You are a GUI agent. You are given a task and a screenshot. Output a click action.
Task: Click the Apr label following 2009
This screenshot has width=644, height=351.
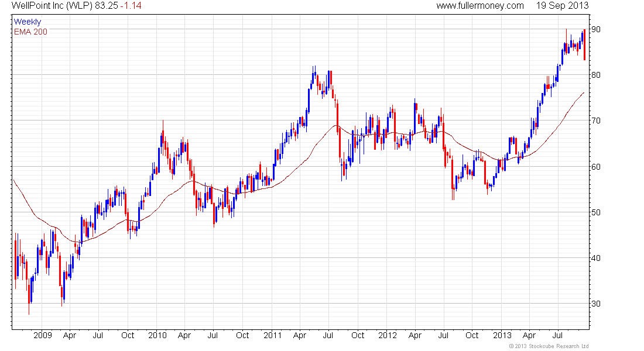tap(70, 335)
